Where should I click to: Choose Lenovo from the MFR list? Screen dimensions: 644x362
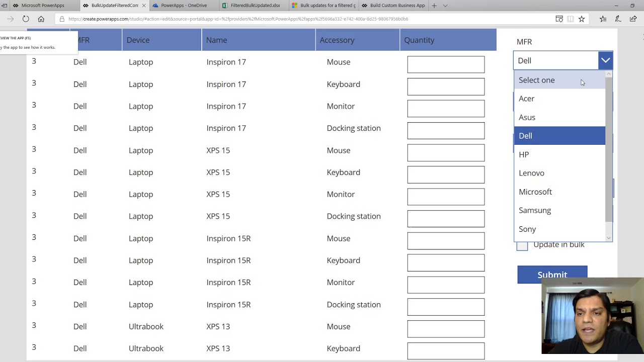pos(559,173)
